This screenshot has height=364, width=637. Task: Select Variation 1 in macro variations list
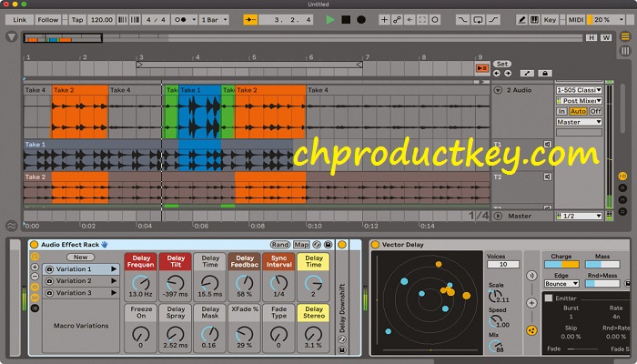[x=80, y=269]
